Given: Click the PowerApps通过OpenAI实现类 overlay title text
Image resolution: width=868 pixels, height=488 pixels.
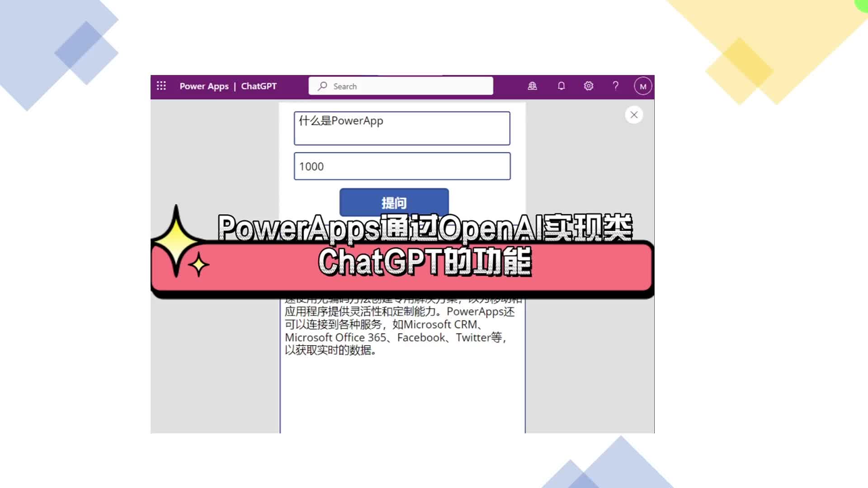Looking at the screenshot, I should click(425, 228).
